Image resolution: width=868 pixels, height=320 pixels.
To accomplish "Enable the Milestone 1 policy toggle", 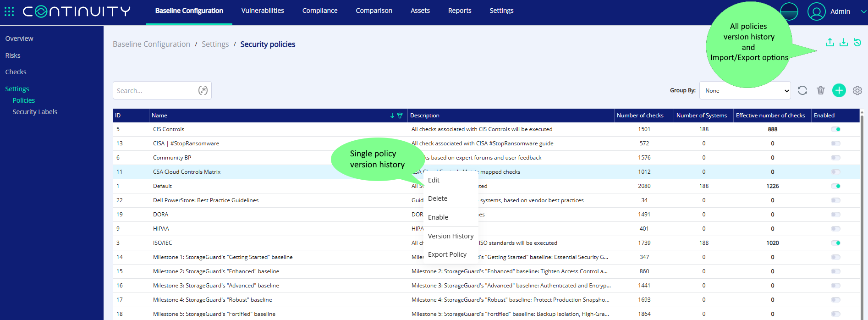I will (835, 257).
